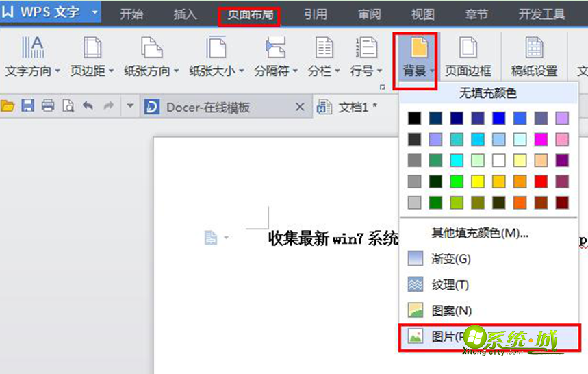Choose 无填充颜色 (no fill color)
Viewport: 588px width, 374px height.
(488, 92)
